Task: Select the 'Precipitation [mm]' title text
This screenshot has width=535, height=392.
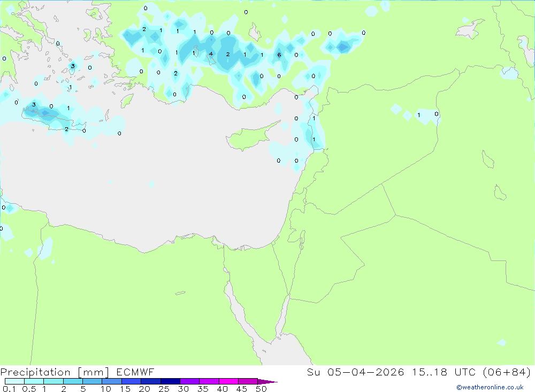Action: pos(55,372)
